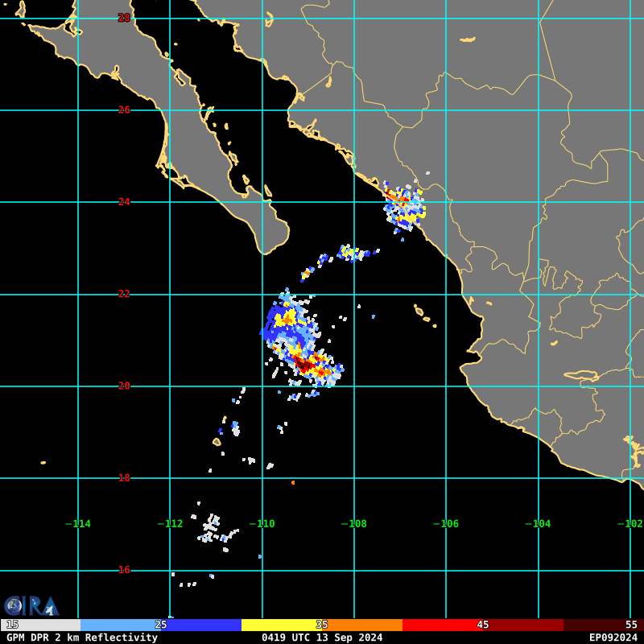Viewport: 644px width, 644px height.
Task: Click the 18 latitude label
Action: [x=124, y=477]
